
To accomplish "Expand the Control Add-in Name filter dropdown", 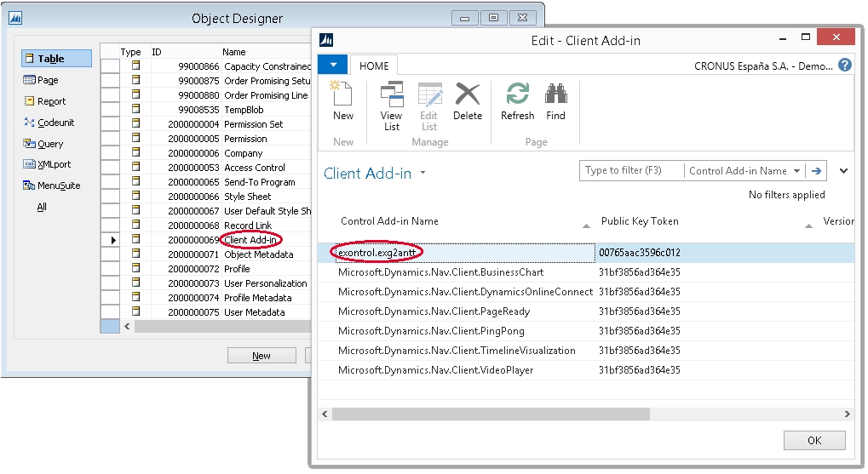I will (x=796, y=171).
